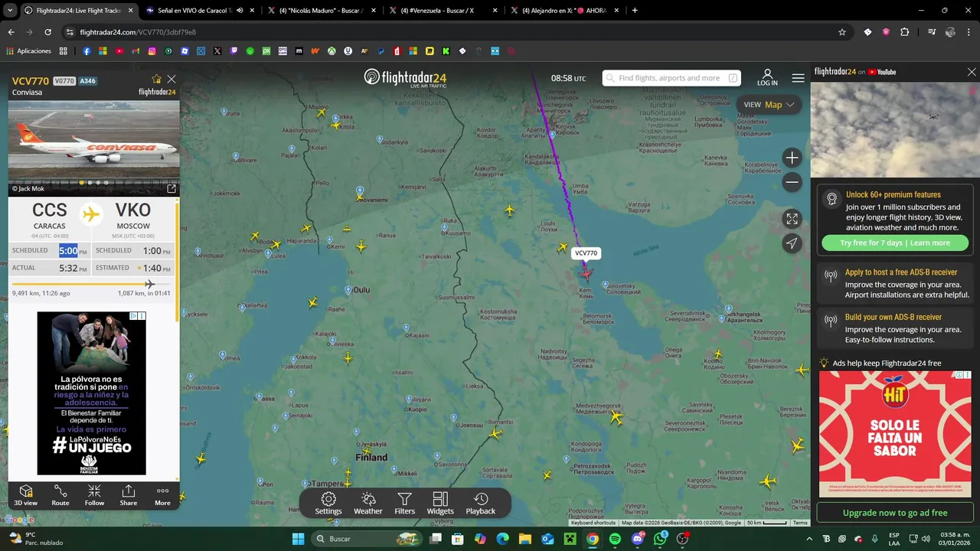Open 3D view of the flight

[x=25, y=495]
